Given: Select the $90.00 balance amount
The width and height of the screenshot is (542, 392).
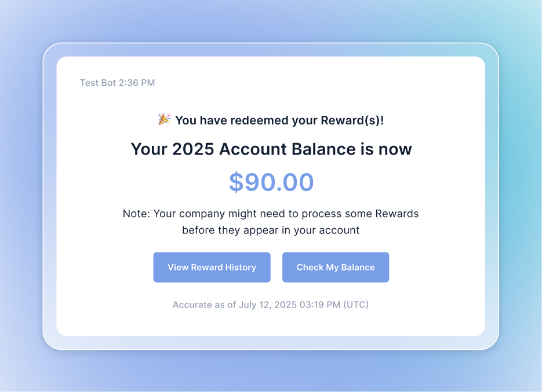Looking at the screenshot, I should [271, 182].
